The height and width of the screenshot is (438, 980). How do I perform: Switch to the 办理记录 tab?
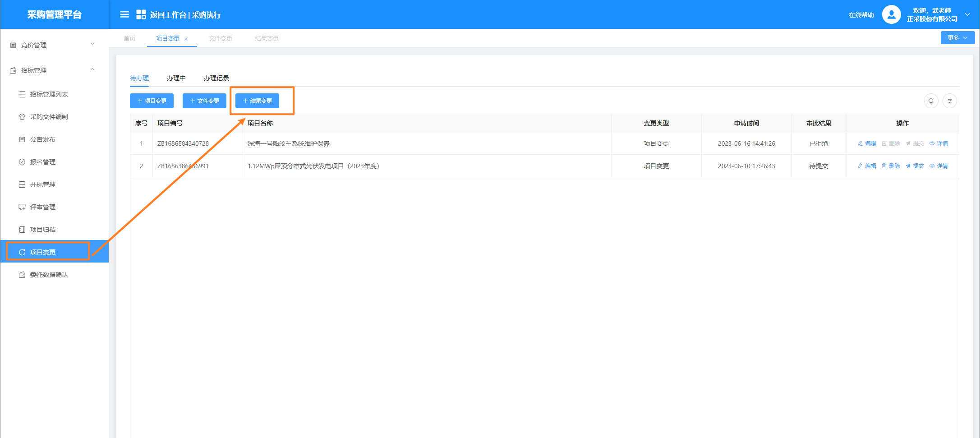216,78
